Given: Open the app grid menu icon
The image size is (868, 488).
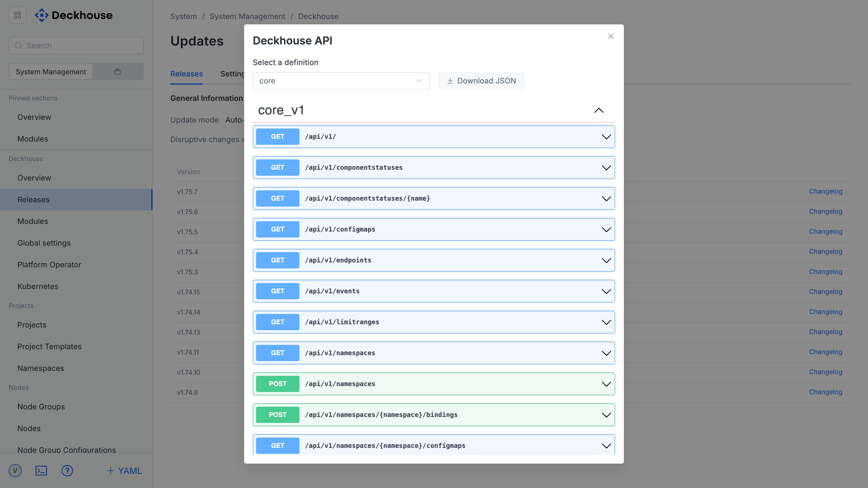Looking at the screenshot, I should pos(17,15).
